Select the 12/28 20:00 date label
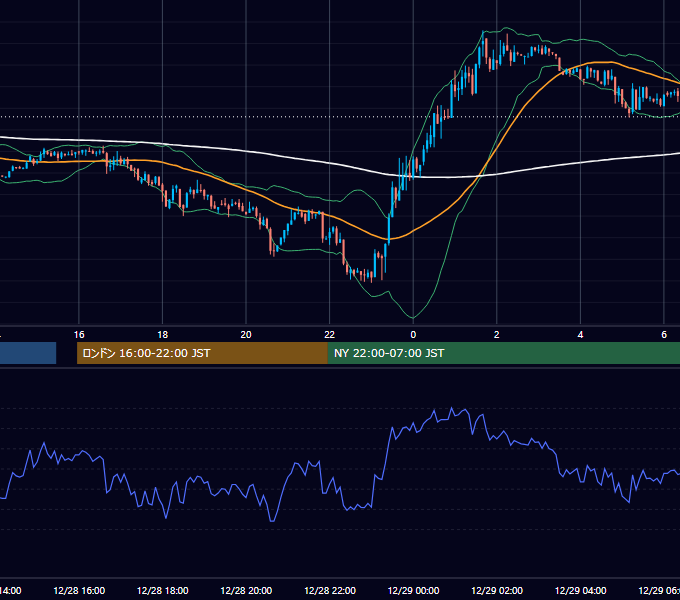The height and width of the screenshot is (600, 680). [x=246, y=591]
